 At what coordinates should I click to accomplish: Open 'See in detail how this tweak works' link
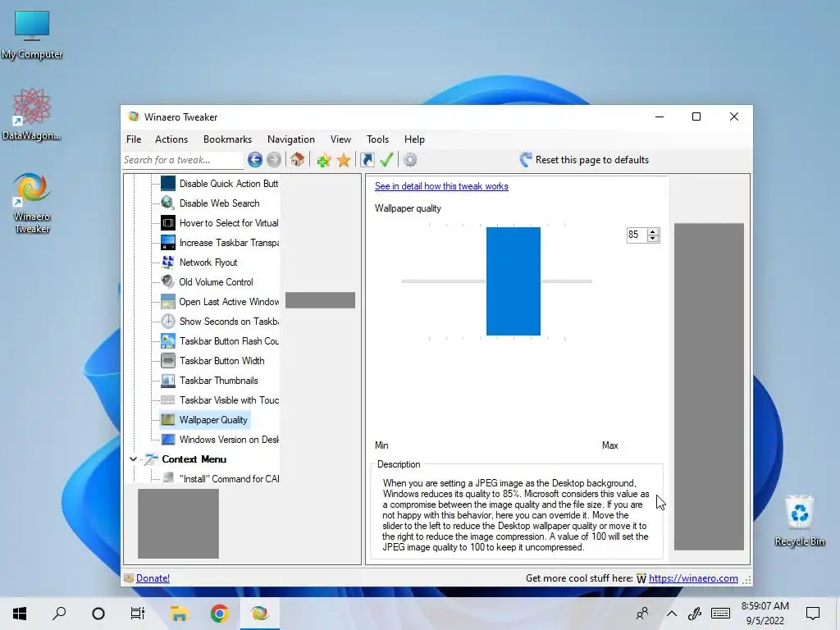[x=441, y=186]
